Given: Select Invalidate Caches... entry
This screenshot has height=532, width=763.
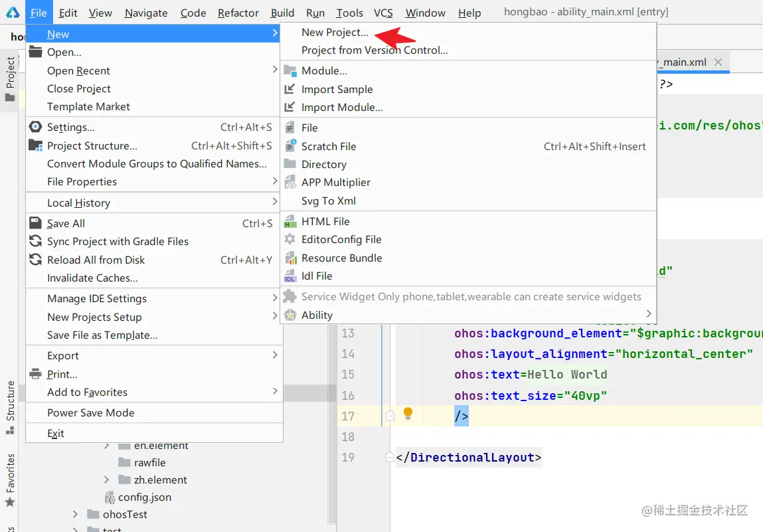Looking at the screenshot, I should pos(154,278).
